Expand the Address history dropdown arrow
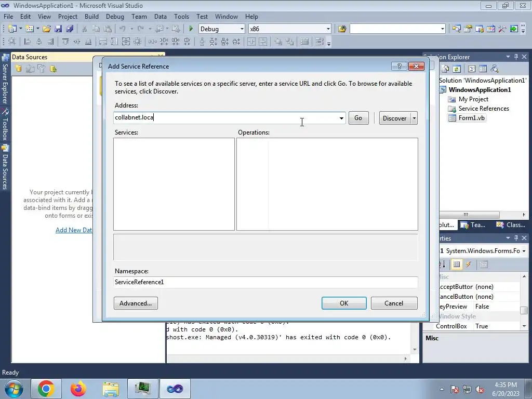 click(x=341, y=118)
